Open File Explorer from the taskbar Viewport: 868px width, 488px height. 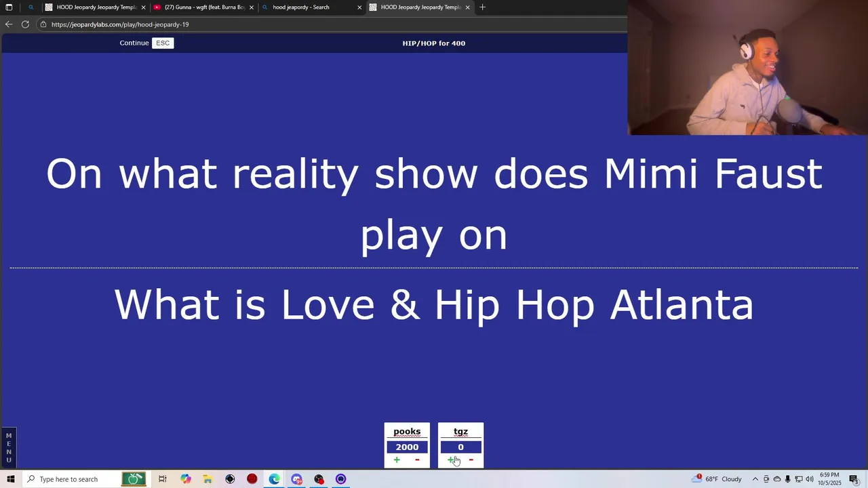click(208, 479)
